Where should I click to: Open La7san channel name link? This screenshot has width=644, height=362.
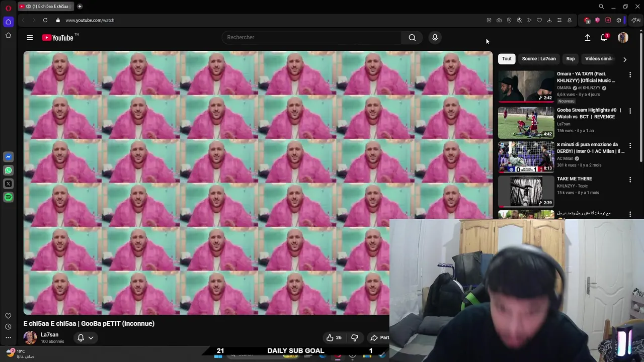pos(49,335)
